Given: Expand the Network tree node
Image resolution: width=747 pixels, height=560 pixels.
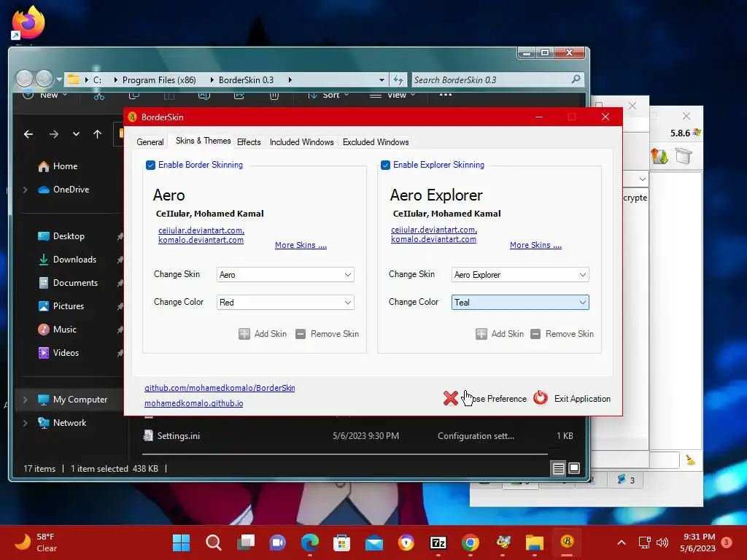Looking at the screenshot, I should [26, 423].
